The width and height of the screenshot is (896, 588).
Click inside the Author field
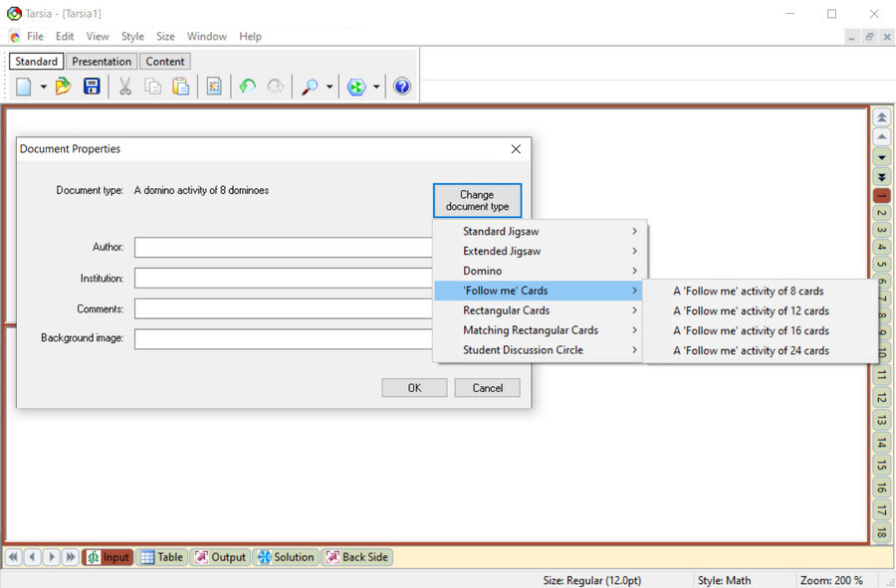283,247
